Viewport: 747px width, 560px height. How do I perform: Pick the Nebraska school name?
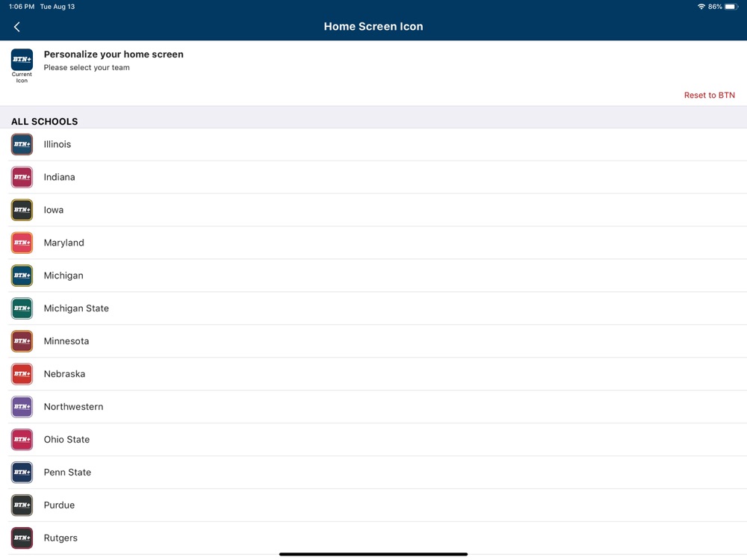pos(64,374)
